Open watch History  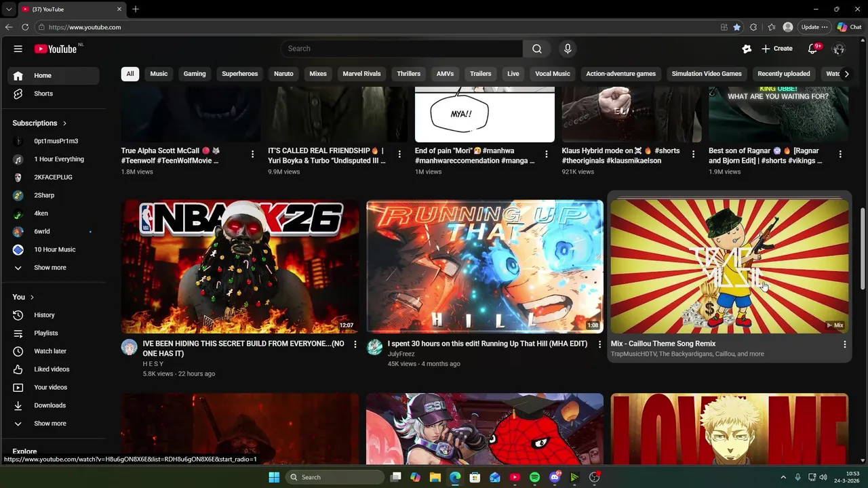(x=54, y=315)
